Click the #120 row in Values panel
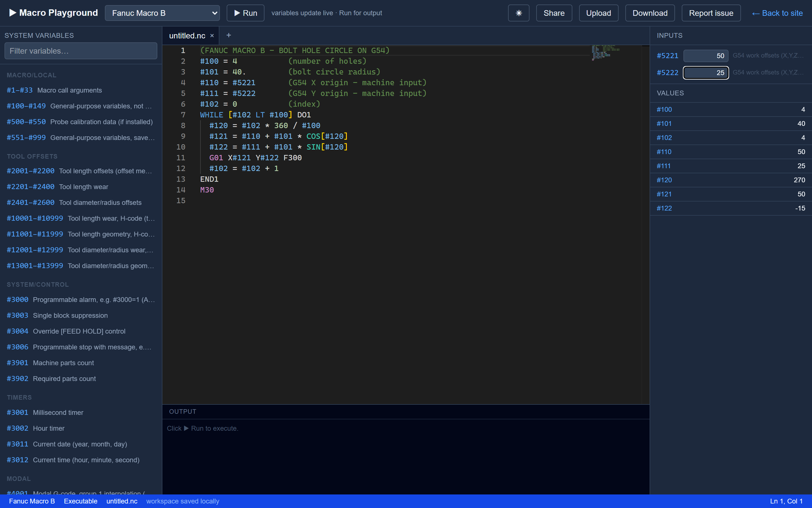Image resolution: width=812 pixels, height=508 pixels. (x=731, y=180)
